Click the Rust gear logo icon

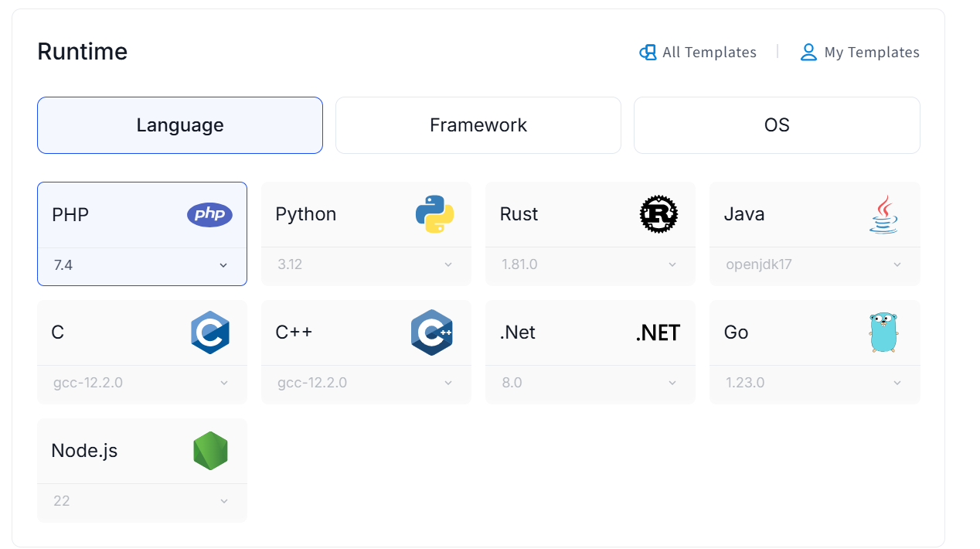pos(658,214)
